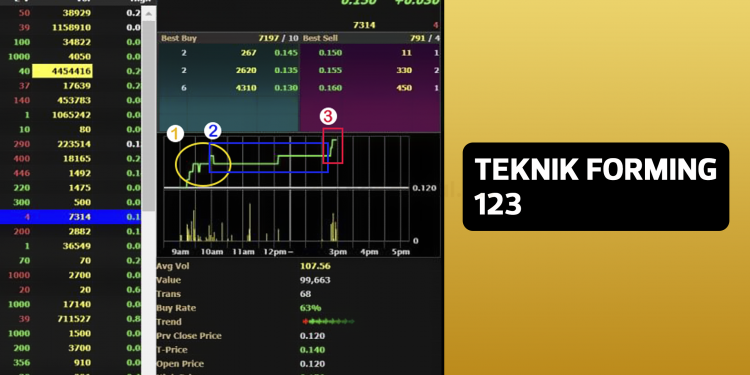Click the 9am label on the chart time axis

click(x=180, y=252)
